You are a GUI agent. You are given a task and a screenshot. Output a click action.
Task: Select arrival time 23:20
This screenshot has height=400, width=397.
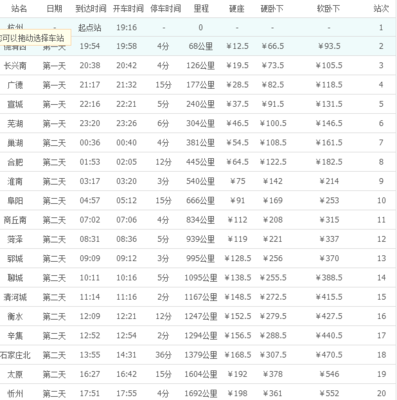click(90, 123)
